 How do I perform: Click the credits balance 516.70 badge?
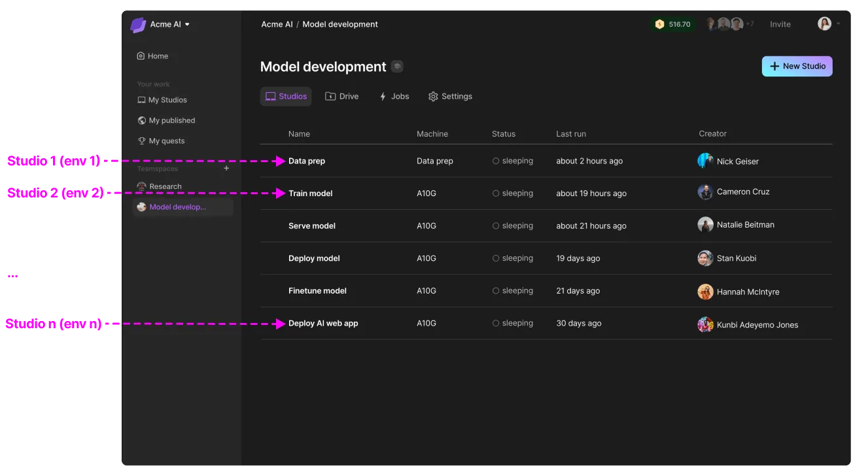click(673, 24)
